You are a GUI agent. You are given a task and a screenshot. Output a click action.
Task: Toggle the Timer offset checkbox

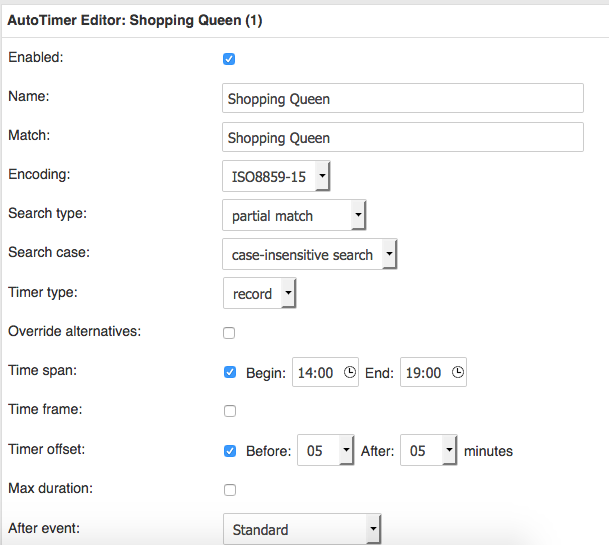pos(230,451)
